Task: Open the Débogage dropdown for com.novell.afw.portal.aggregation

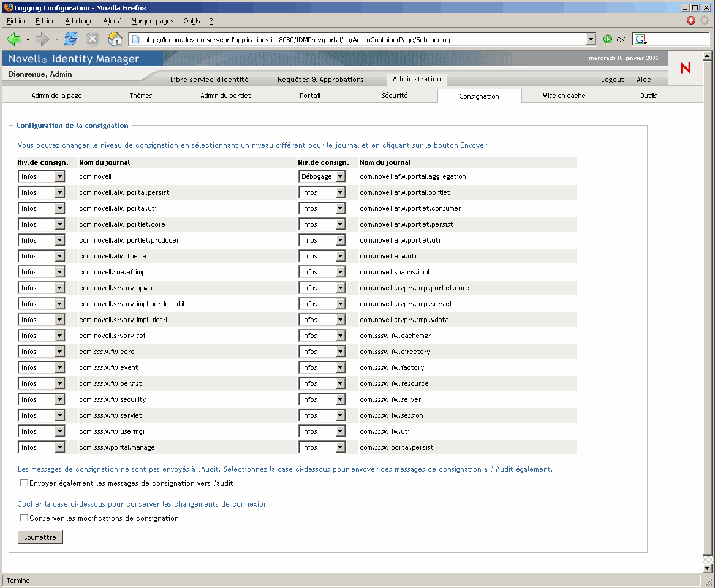Action: coord(322,176)
